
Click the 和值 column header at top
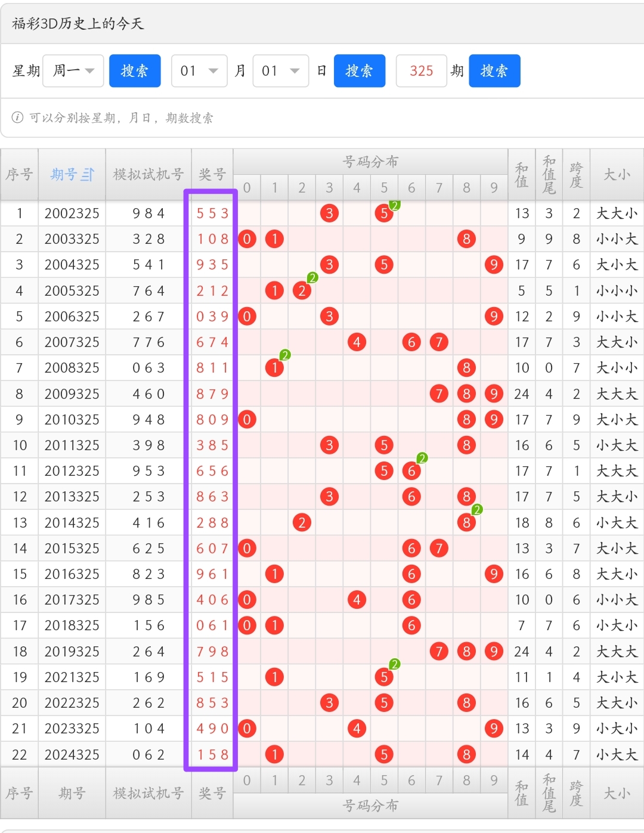(x=522, y=174)
